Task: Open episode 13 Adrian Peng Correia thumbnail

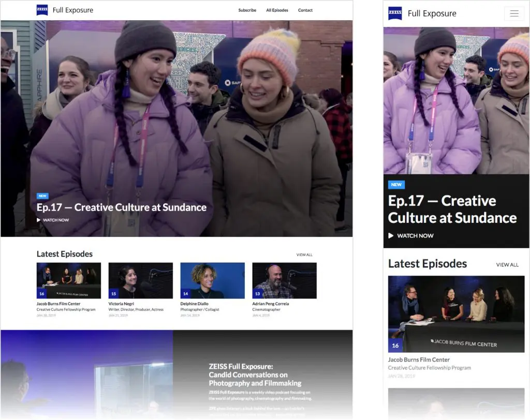Action: (x=284, y=280)
